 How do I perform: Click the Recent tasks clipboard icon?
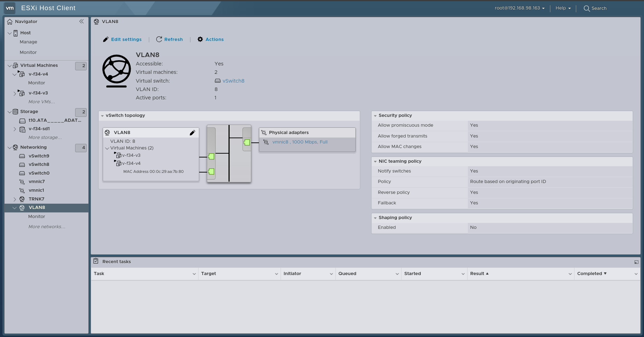point(96,261)
